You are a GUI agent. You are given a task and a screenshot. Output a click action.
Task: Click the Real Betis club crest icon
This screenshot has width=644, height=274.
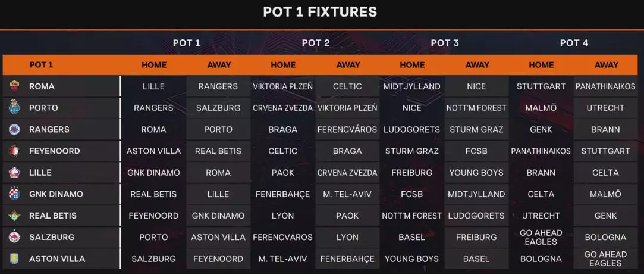pos(14,216)
